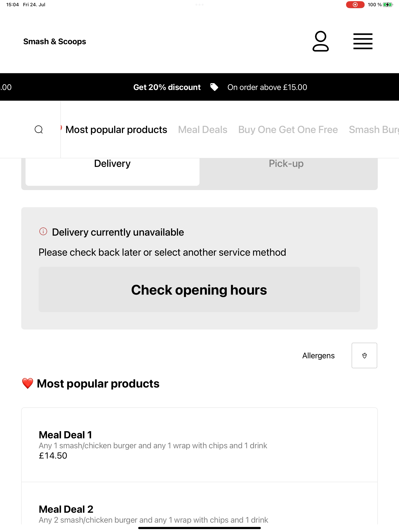Open the hamburger menu
The height and width of the screenshot is (532, 399).
(363, 41)
